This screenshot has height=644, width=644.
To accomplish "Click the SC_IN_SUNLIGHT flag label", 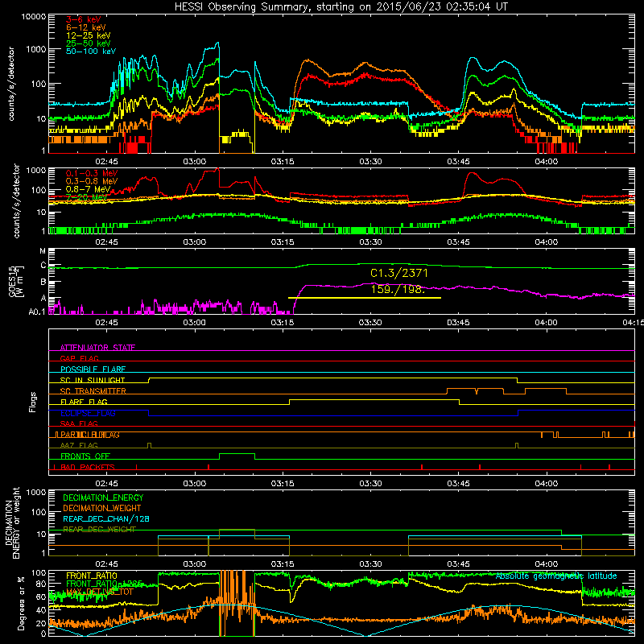I will (93, 380).
